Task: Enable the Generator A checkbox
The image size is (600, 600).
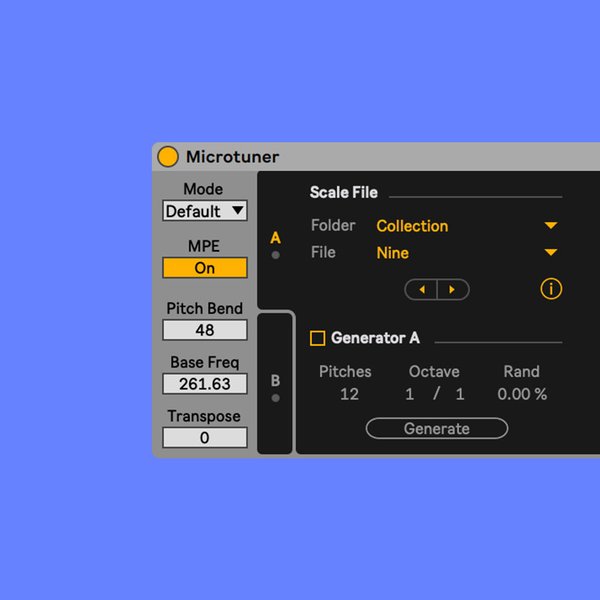Action: [x=317, y=339]
